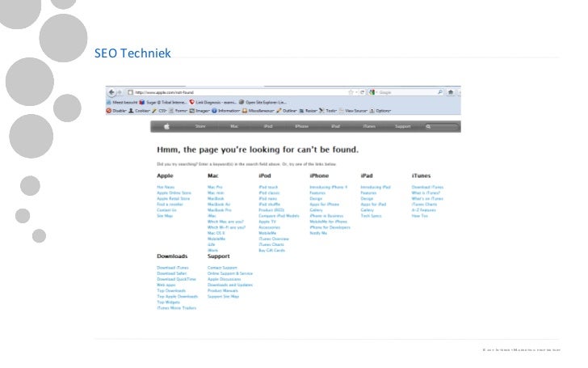Open the CSS developer toolbar menu

click(x=159, y=111)
